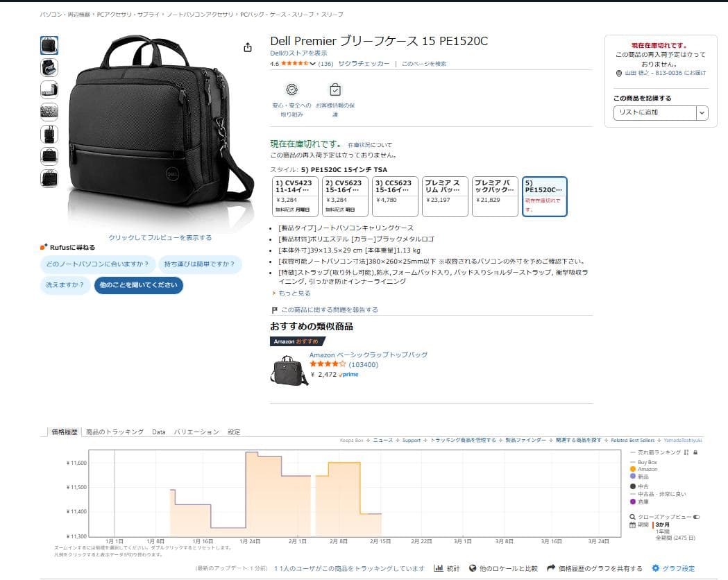This screenshot has width=728, height=580.
Task: Open the Keepa 製品ファインダー link
Action: [x=525, y=440]
